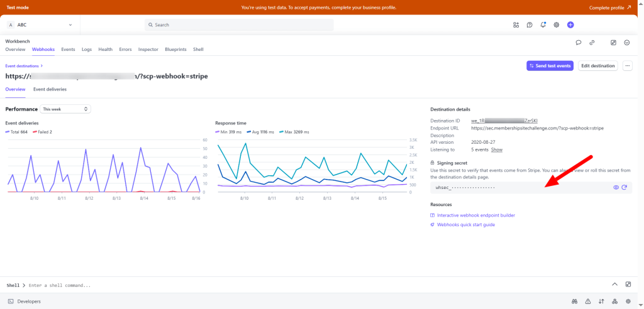644x309 pixels.
Task: Expand the ABC account switcher
Action: coord(42,25)
